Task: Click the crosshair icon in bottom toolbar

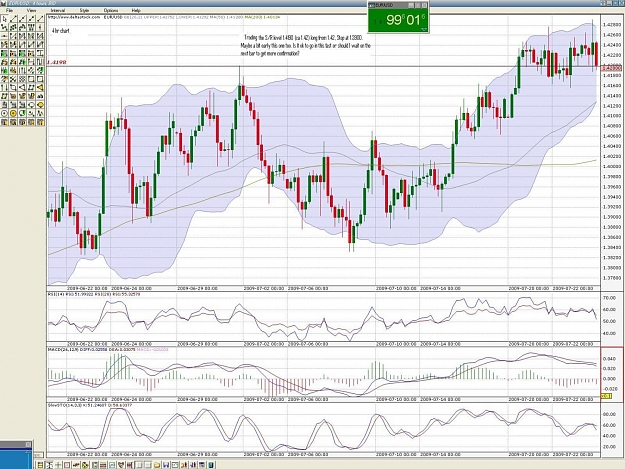Action: click(x=58, y=465)
